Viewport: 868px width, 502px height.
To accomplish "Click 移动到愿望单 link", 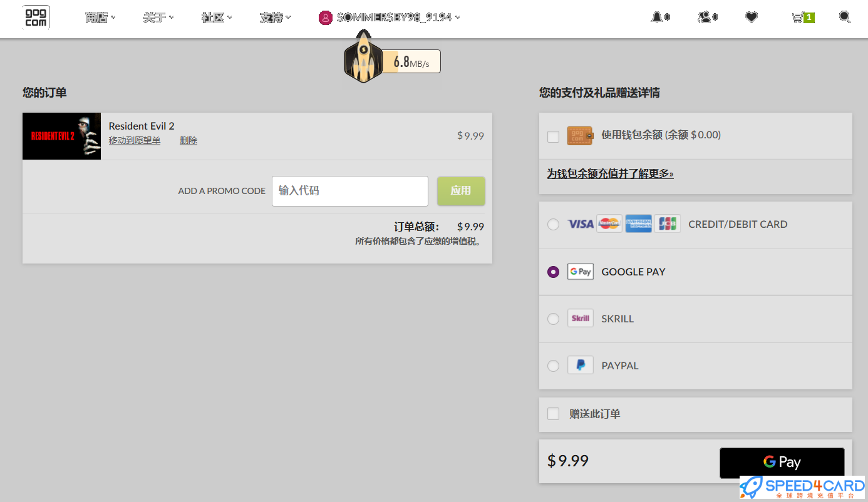I will [x=135, y=140].
